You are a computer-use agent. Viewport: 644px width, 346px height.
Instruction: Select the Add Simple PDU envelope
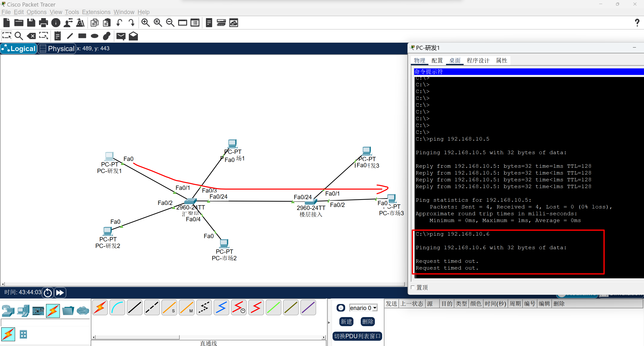121,36
